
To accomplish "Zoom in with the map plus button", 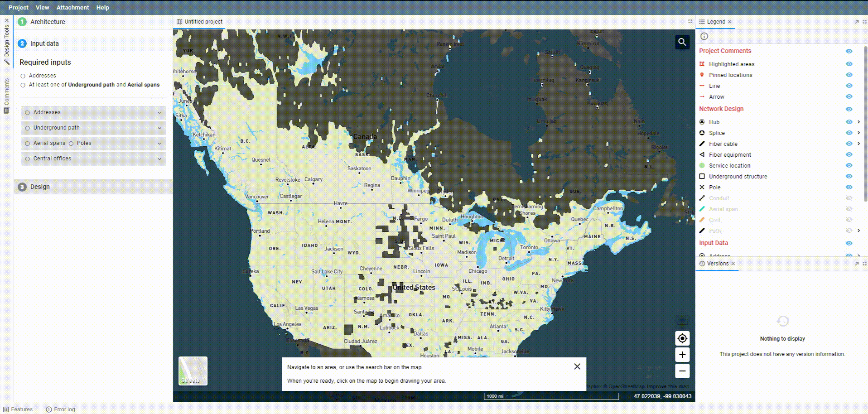I will 682,355.
